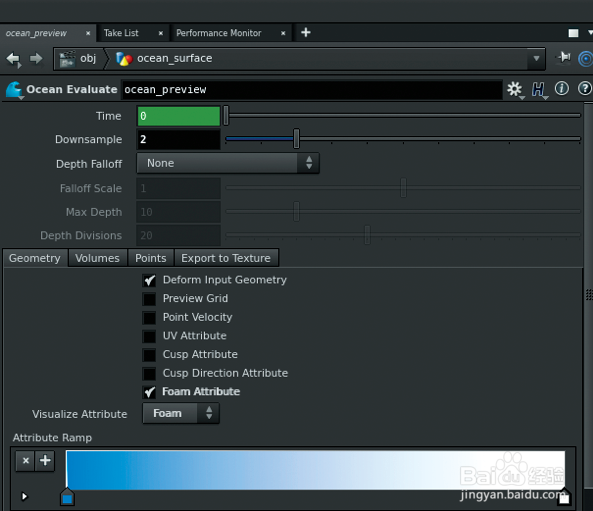The image size is (593, 511).
Task: Click the Attribute Ramp gradient bar
Action: [x=315, y=470]
